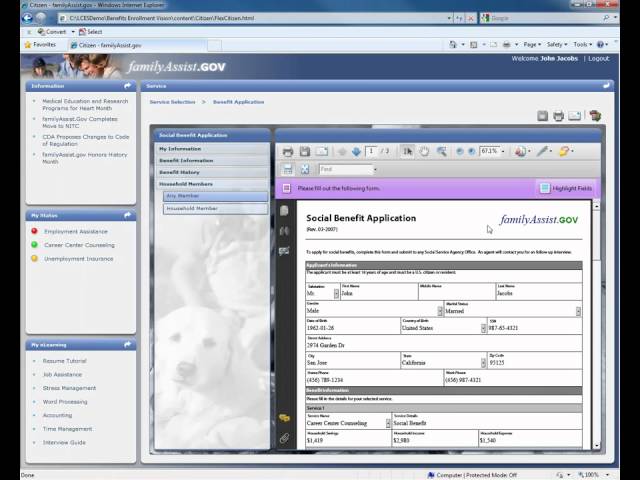Image resolution: width=640 pixels, height=480 pixels.
Task: Click the Find text input box
Action: pyautogui.click(x=345, y=169)
